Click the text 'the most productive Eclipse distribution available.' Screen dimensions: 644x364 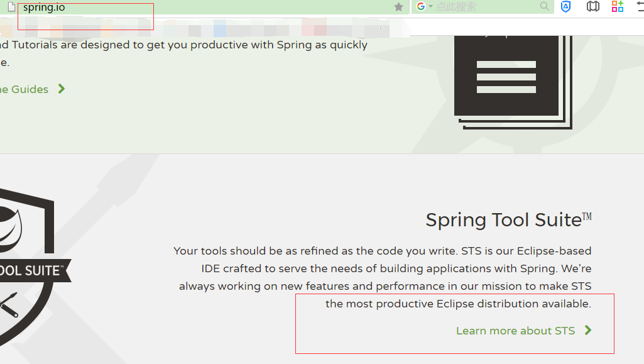[459, 304]
